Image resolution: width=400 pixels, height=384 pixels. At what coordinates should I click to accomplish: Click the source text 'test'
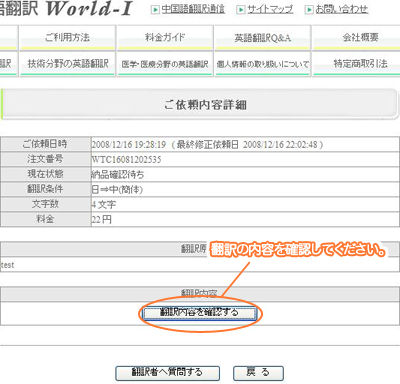[7, 265]
